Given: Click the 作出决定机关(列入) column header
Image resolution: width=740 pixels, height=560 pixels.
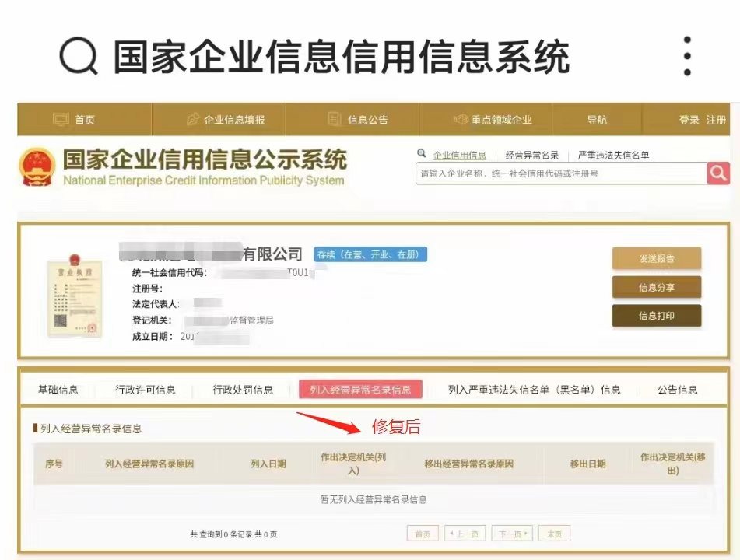Looking at the screenshot, I should pos(353,464).
